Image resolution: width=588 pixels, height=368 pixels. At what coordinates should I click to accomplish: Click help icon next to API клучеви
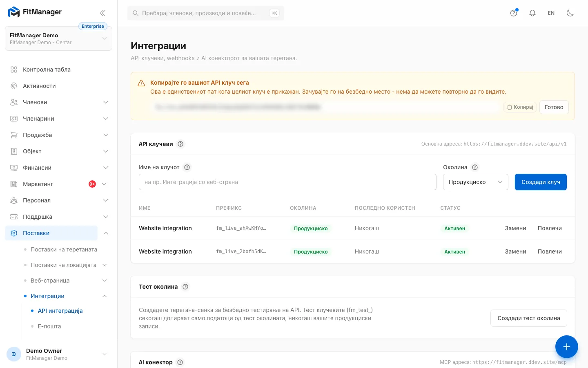click(180, 144)
